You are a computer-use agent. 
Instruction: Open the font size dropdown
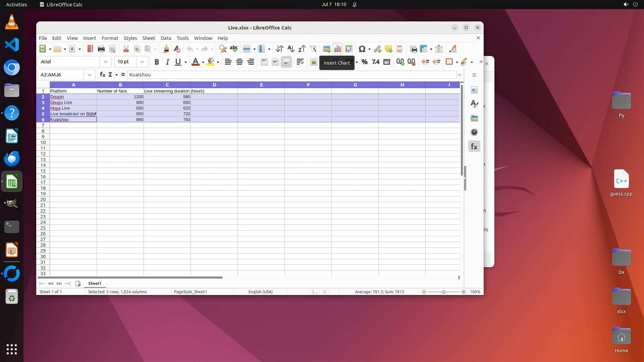pyautogui.click(x=142, y=62)
